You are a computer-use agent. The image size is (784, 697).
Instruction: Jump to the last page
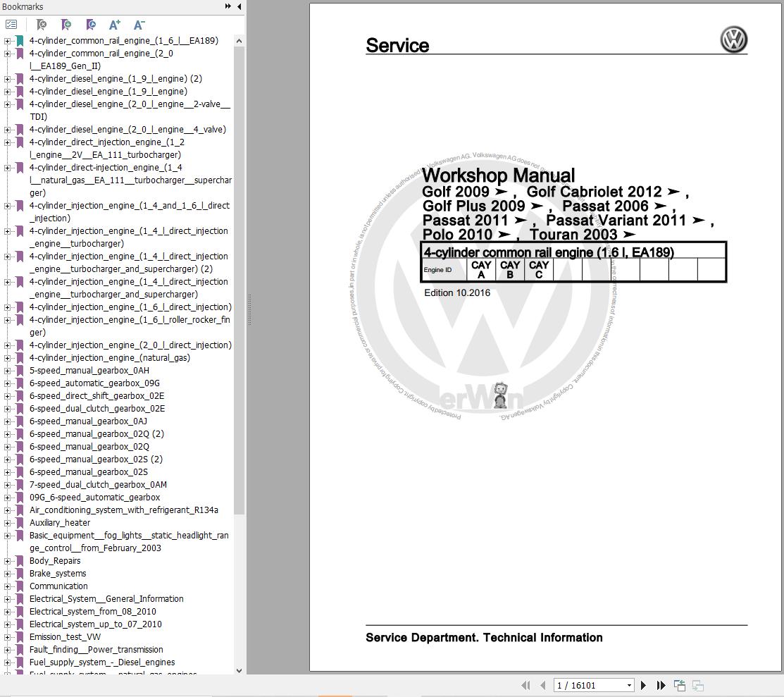point(661,686)
